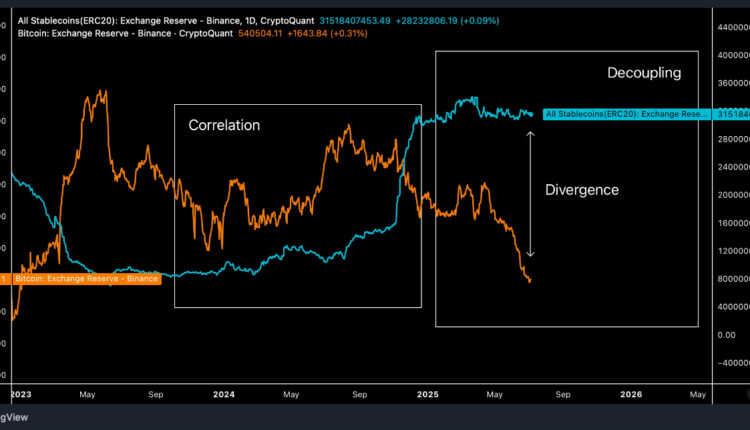Click the 2025 label on time axis
Viewport: 750px width, 430px height.
[429, 395]
